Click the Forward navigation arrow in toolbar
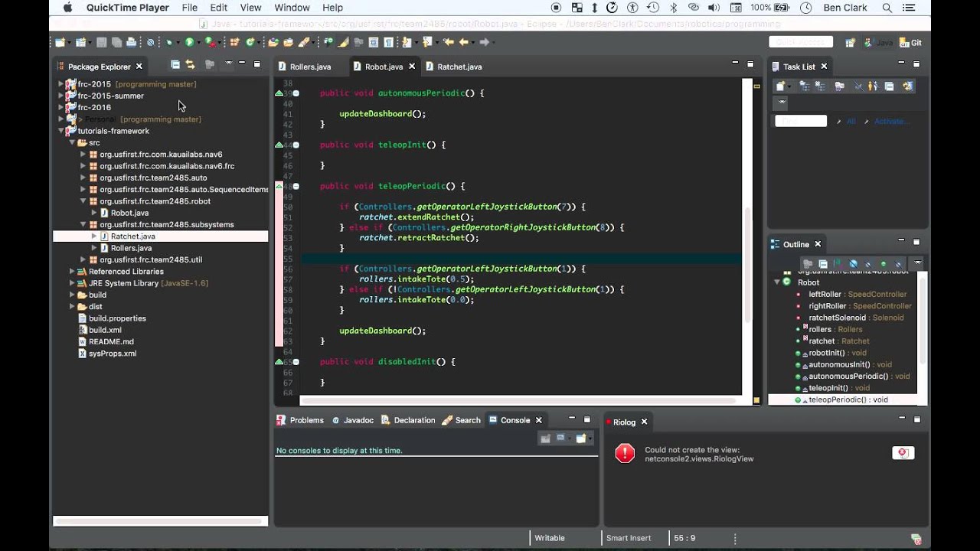The width and height of the screenshot is (980, 551). pyautogui.click(x=484, y=42)
